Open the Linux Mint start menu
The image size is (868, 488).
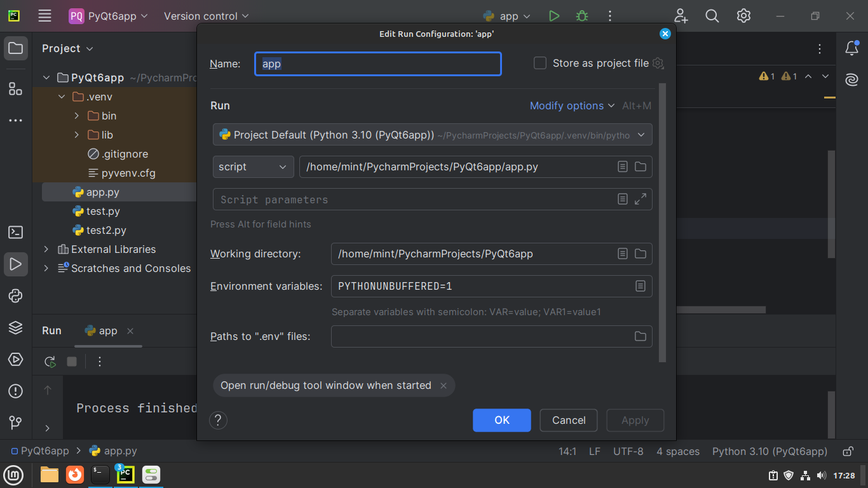(x=14, y=475)
